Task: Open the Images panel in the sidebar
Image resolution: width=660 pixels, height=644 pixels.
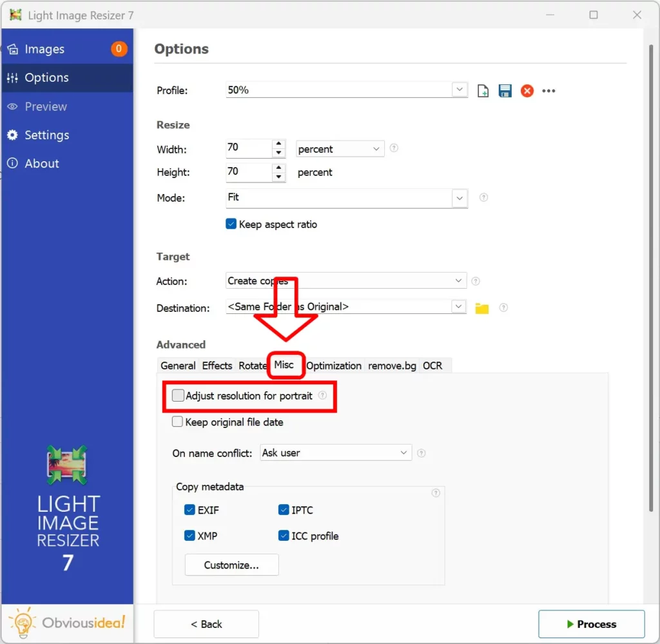Action: [44, 48]
